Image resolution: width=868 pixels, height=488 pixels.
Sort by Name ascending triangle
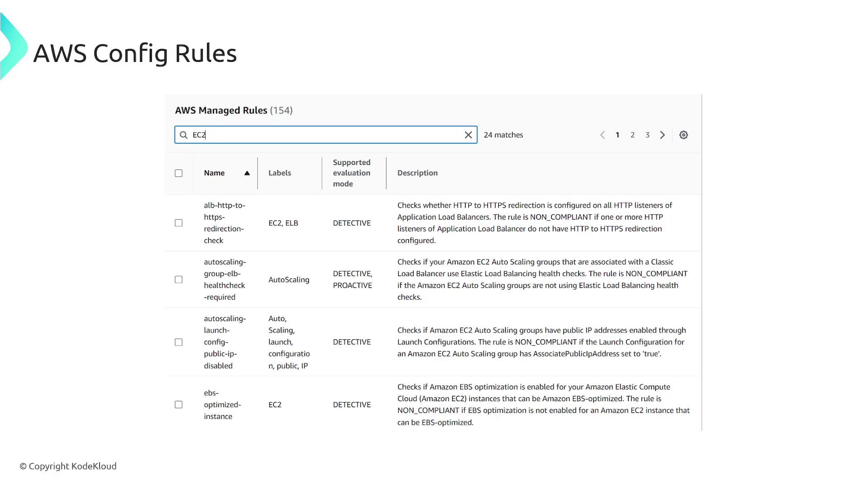tap(247, 173)
